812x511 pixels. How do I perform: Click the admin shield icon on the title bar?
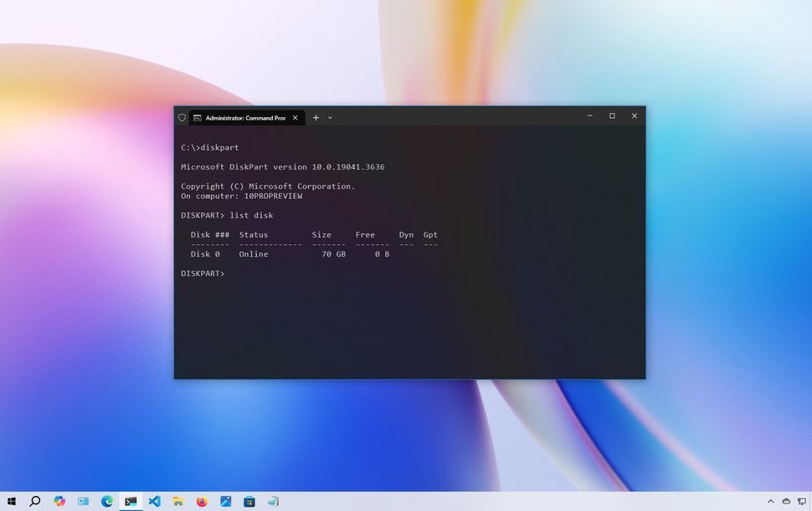182,118
